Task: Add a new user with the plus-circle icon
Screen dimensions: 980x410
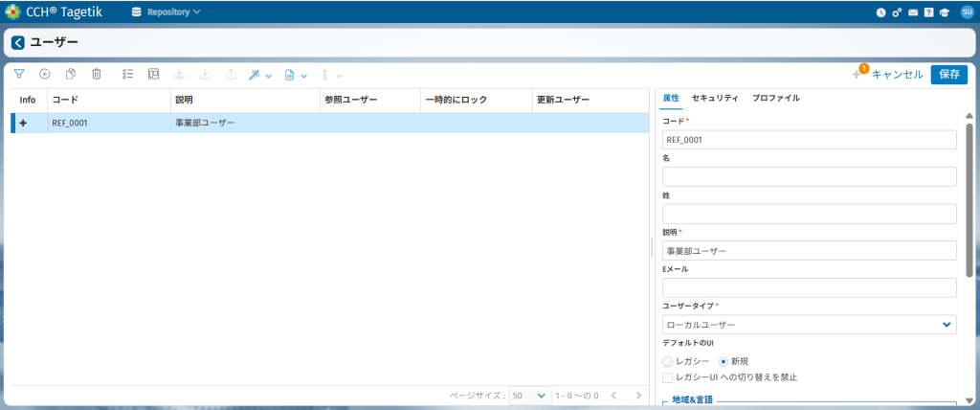Action: point(45,74)
